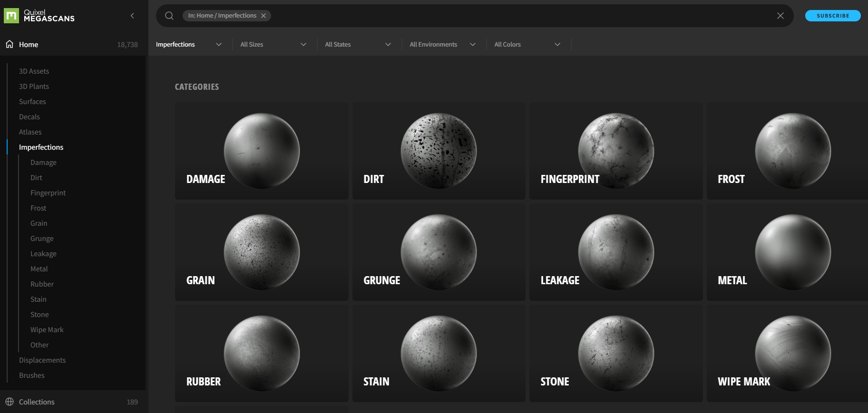Viewport: 868px width, 413px height.
Task: Open Brushes category in sidebar
Action: pyautogui.click(x=31, y=375)
